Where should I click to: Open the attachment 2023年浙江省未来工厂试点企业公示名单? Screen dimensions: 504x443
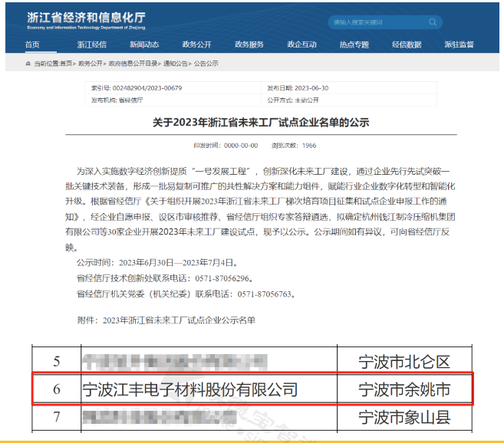(179, 320)
